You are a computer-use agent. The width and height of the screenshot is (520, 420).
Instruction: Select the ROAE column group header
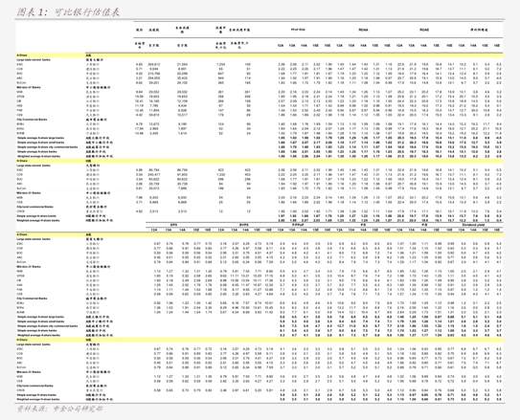click(424, 30)
